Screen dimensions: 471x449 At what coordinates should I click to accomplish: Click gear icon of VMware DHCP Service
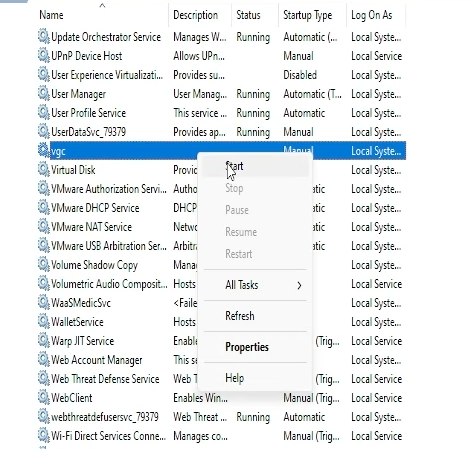coord(43,207)
